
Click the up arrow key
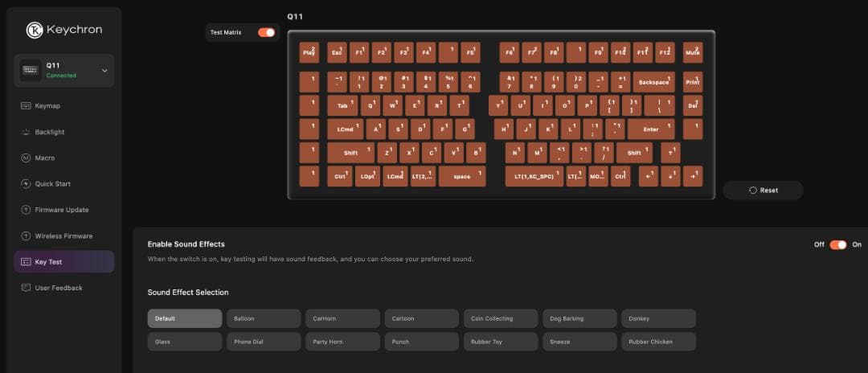[x=670, y=153]
